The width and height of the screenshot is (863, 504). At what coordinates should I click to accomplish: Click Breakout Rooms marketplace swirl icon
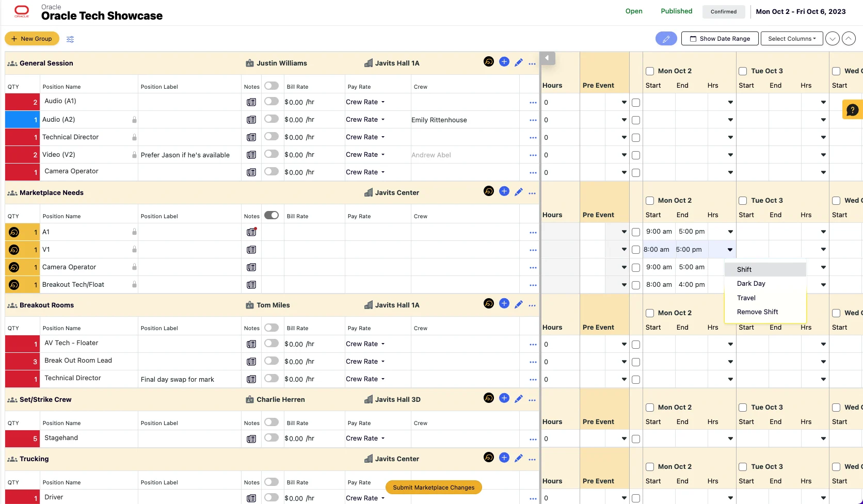488,303
